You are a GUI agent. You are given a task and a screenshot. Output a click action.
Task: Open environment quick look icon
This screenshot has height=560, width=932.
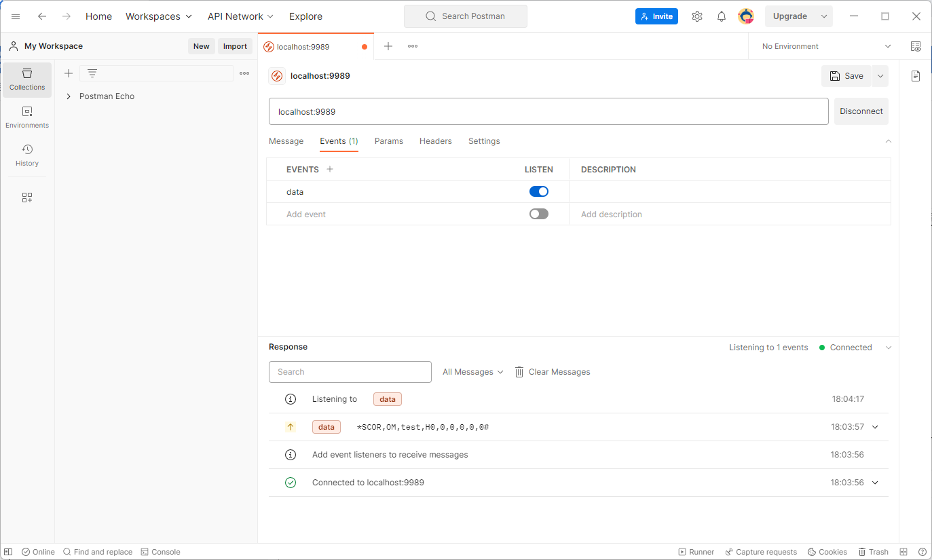pos(916,46)
